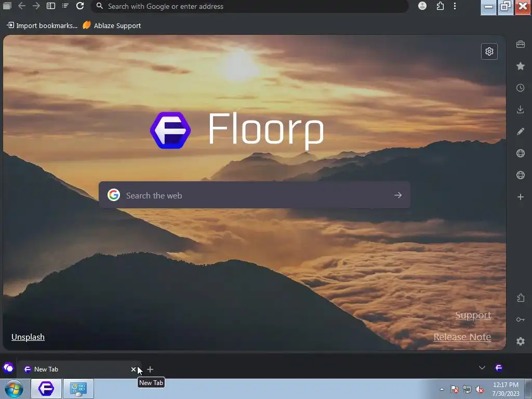Image resolution: width=532 pixels, height=399 pixels.
Task: Open Action Center flag icon in tray
Action: tap(455, 389)
